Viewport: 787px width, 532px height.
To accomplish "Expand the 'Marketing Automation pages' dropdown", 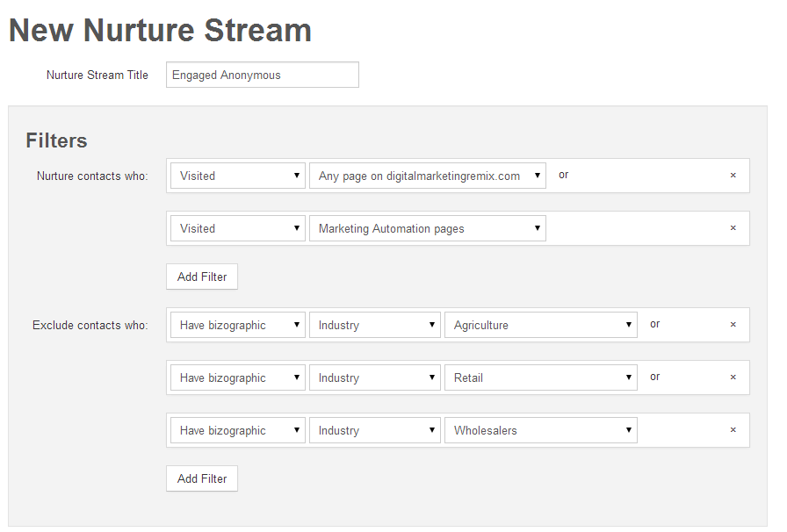I will tap(427, 228).
